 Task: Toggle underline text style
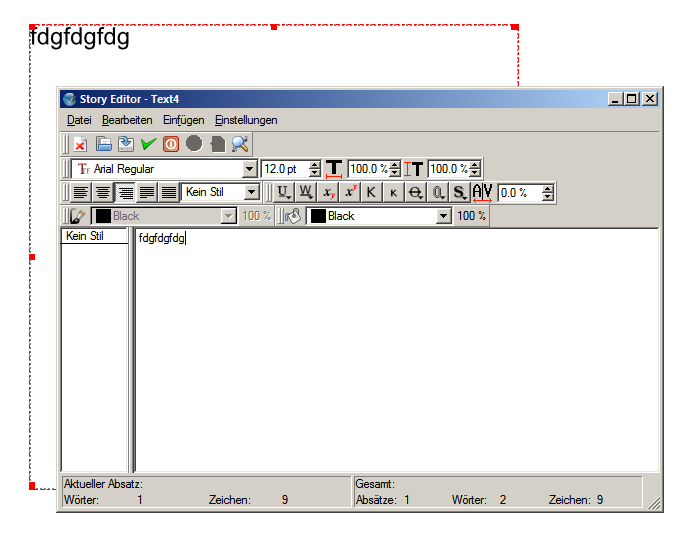tap(284, 192)
